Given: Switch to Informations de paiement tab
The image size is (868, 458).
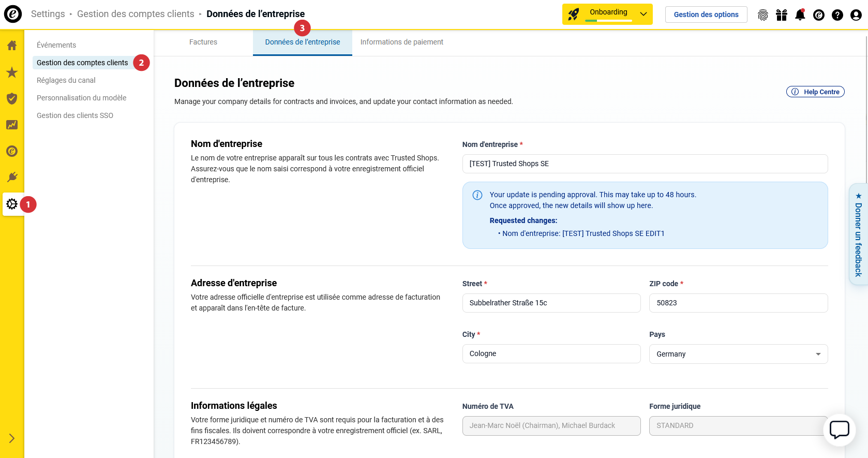Looking at the screenshot, I should (x=401, y=42).
